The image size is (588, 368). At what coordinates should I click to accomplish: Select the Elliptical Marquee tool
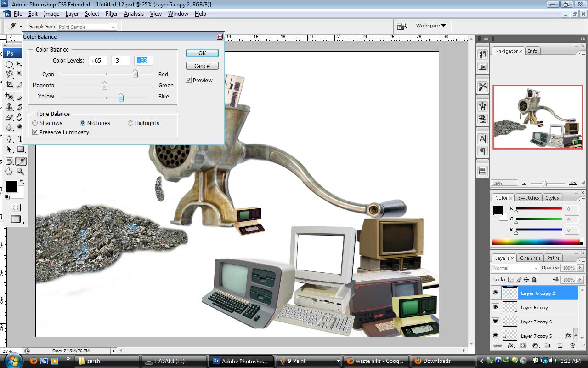(9, 64)
